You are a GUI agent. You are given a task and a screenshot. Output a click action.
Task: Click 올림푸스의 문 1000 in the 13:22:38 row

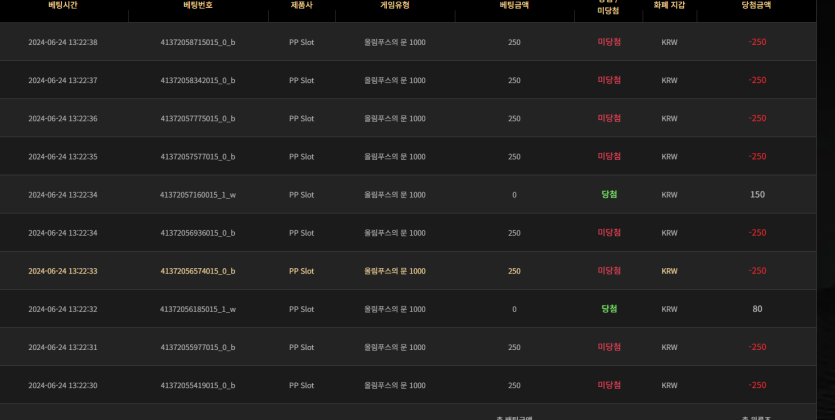[x=395, y=42]
